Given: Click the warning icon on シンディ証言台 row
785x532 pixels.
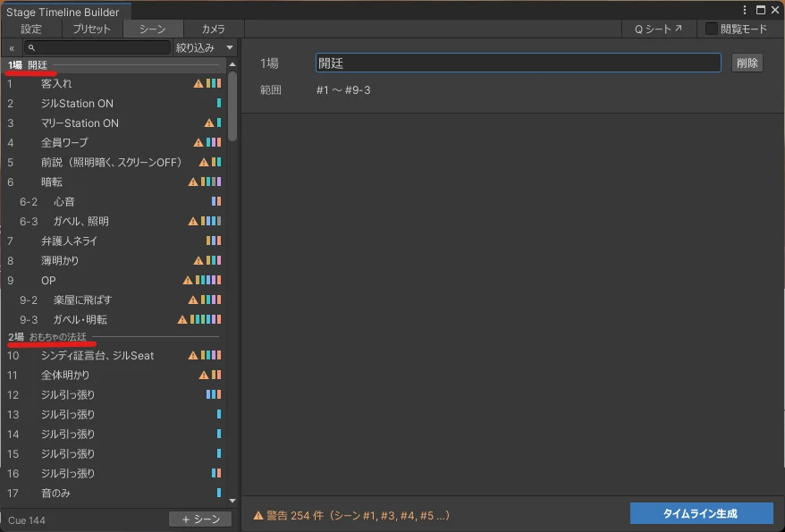Looking at the screenshot, I should [x=193, y=355].
